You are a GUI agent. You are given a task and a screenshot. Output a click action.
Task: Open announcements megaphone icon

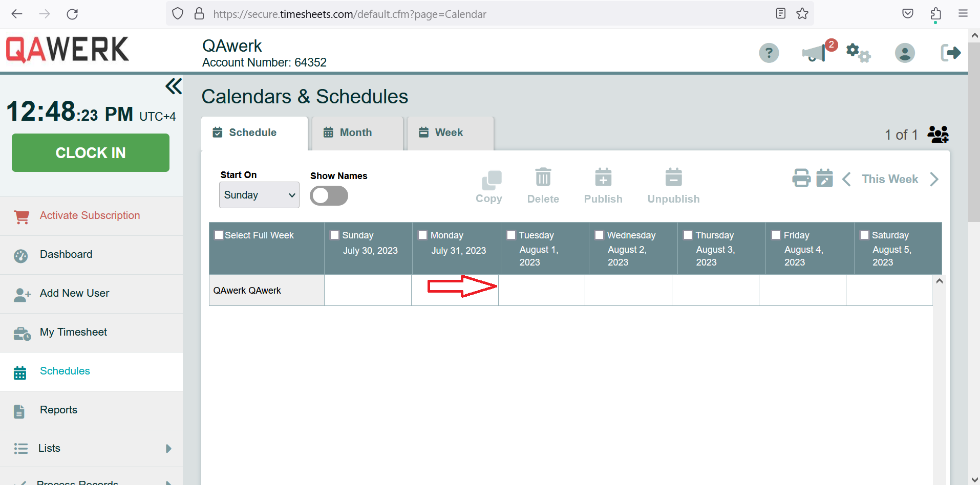pyautogui.click(x=815, y=53)
